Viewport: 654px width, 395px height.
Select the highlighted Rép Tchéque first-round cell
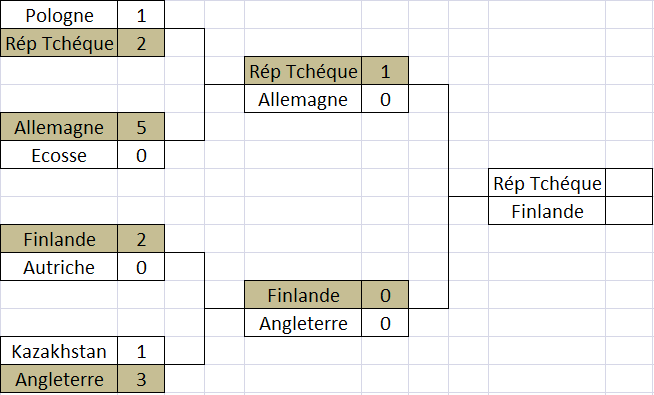(x=59, y=43)
